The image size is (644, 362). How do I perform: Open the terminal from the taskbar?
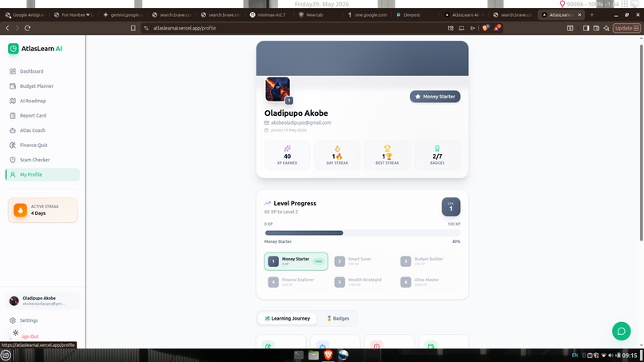[x=299, y=355]
